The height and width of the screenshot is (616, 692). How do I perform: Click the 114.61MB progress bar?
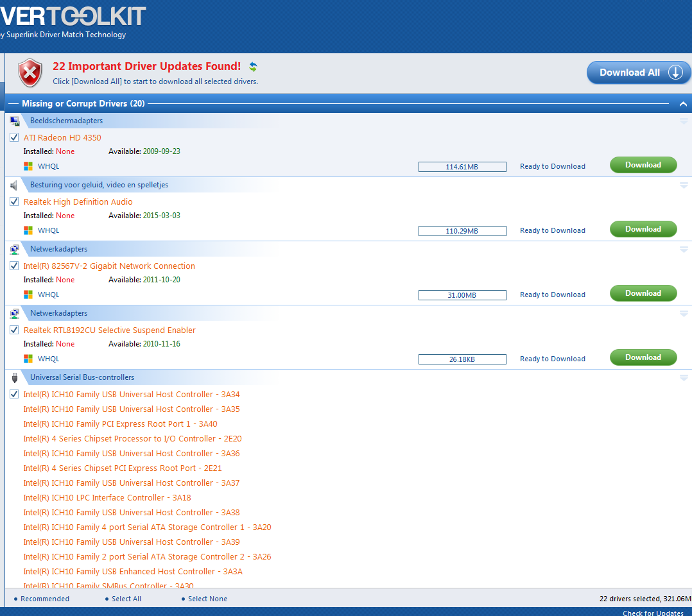pyautogui.click(x=462, y=167)
